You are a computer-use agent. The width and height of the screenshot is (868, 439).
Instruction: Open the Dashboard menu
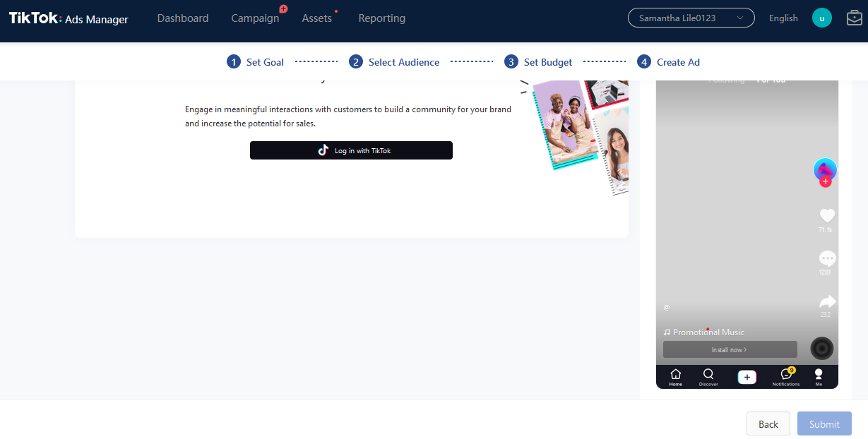coord(183,18)
